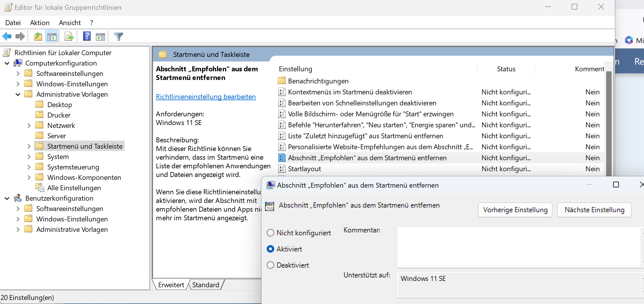The height and width of the screenshot is (304, 644).
Task: Select the Windows-Komponenten label in the tree
Action: 84,178
